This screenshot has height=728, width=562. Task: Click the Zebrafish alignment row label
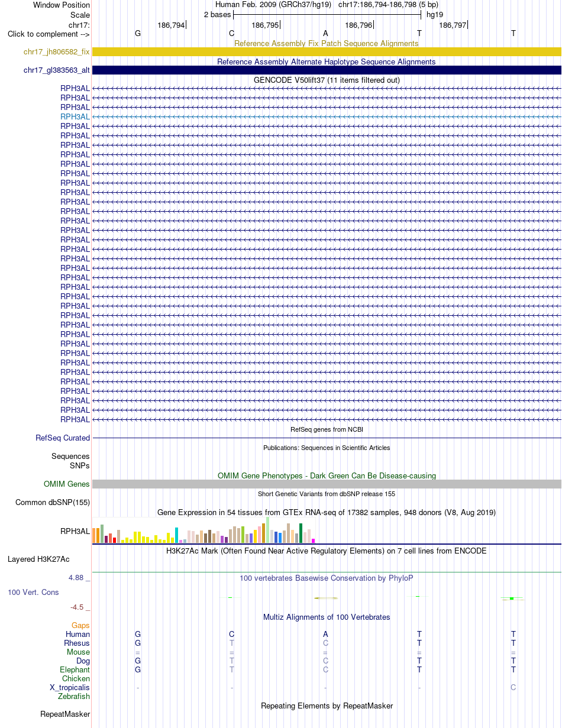click(74, 697)
